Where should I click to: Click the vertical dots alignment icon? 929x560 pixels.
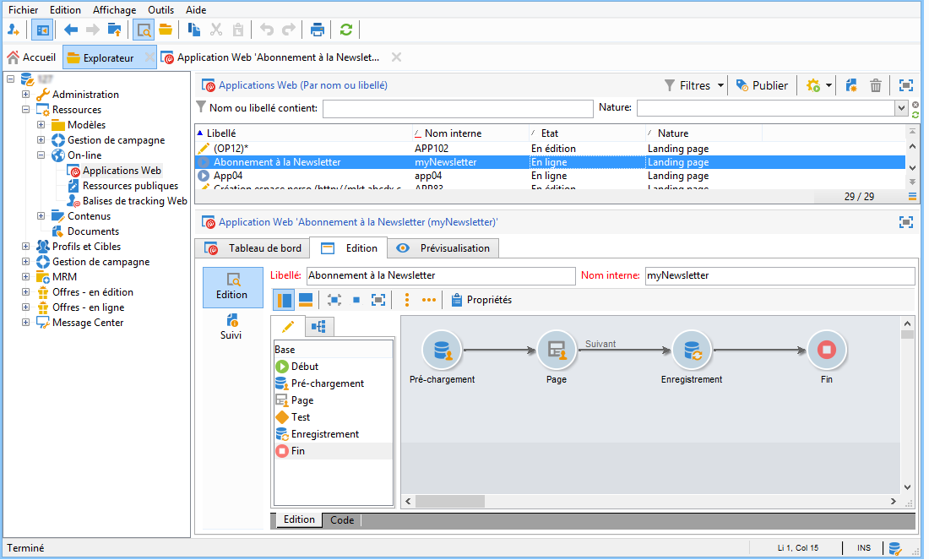tap(407, 300)
